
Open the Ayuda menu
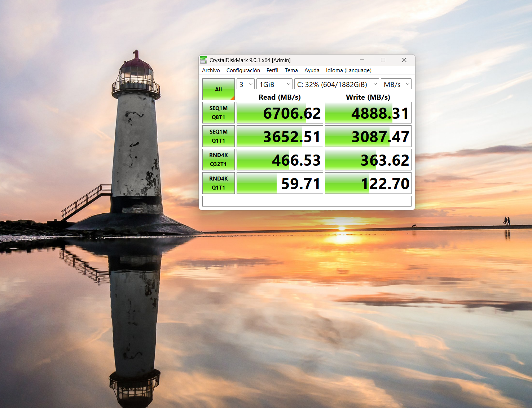coord(312,70)
